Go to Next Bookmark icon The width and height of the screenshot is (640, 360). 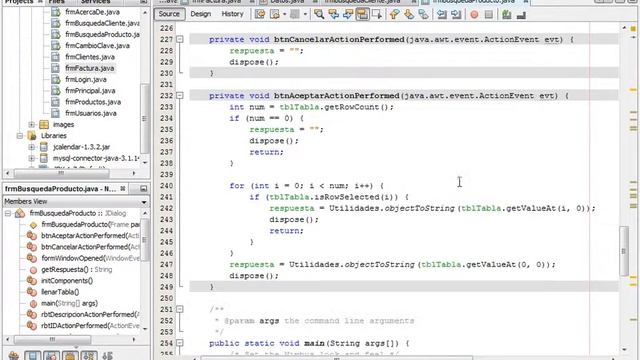pos(409,15)
